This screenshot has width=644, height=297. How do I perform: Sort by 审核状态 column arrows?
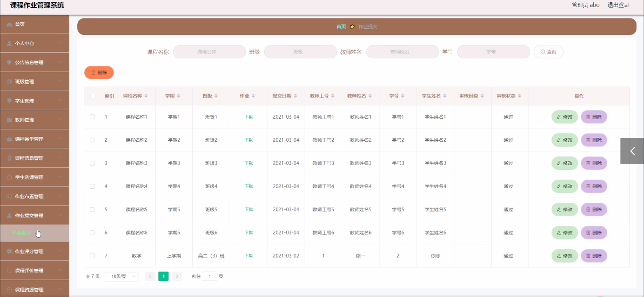520,96
